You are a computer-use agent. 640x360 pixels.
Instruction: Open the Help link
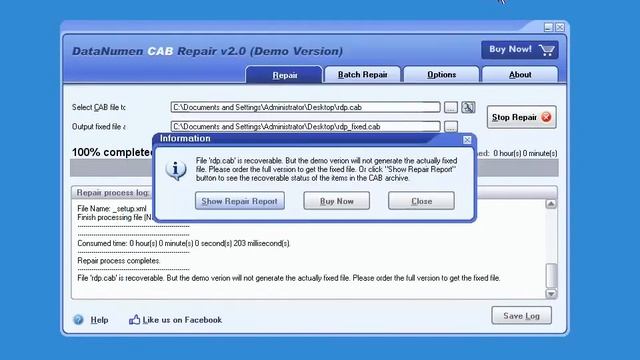tap(99, 320)
